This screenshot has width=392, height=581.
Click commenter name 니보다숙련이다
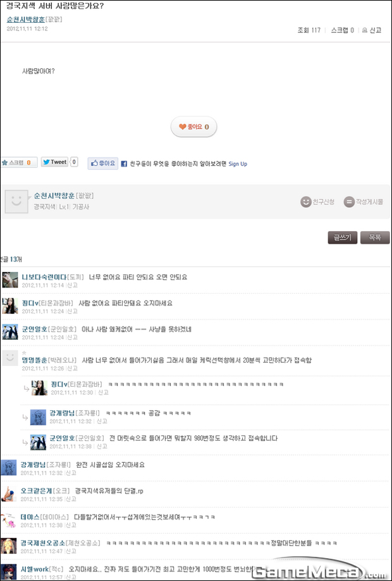pos(44,277)
